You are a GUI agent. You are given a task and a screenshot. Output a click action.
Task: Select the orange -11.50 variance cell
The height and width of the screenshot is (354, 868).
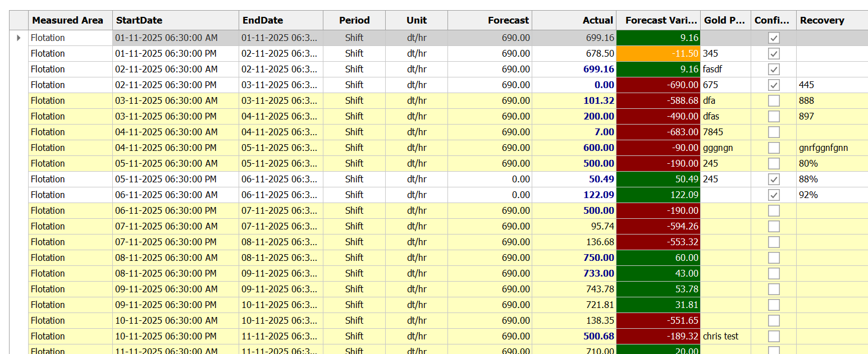[x=658, y=54]
